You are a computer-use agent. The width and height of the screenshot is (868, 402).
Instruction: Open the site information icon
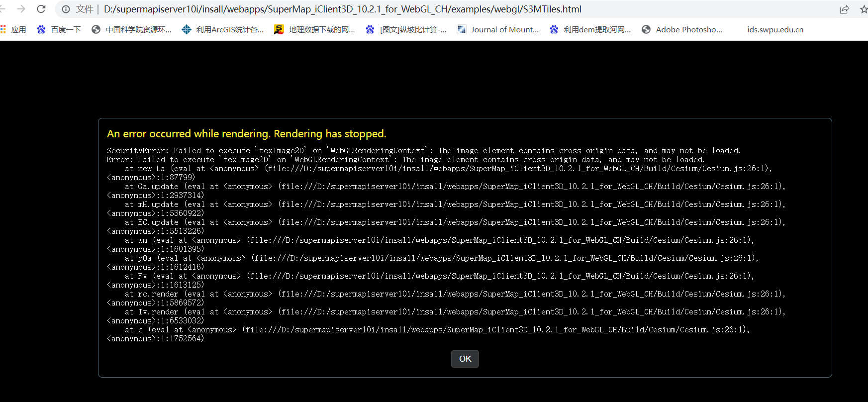66,9
